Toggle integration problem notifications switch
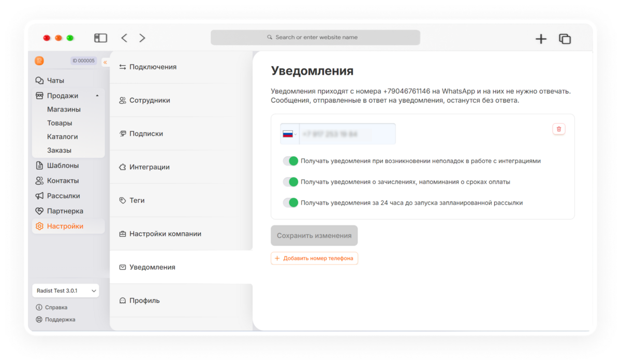 (290, 161)
